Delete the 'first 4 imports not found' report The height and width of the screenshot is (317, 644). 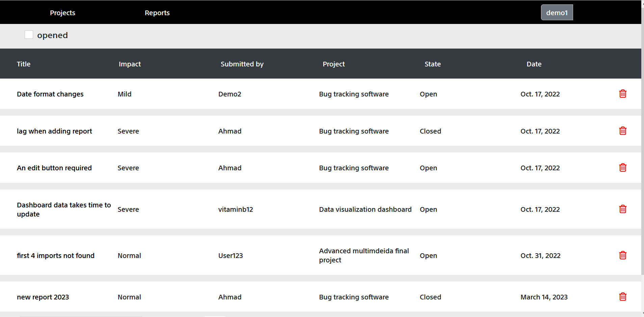tap(623, 255)
